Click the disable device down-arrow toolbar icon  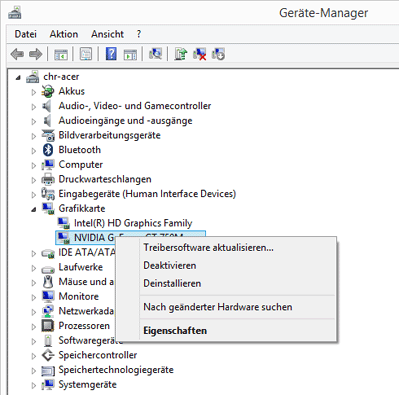[218, 54]
